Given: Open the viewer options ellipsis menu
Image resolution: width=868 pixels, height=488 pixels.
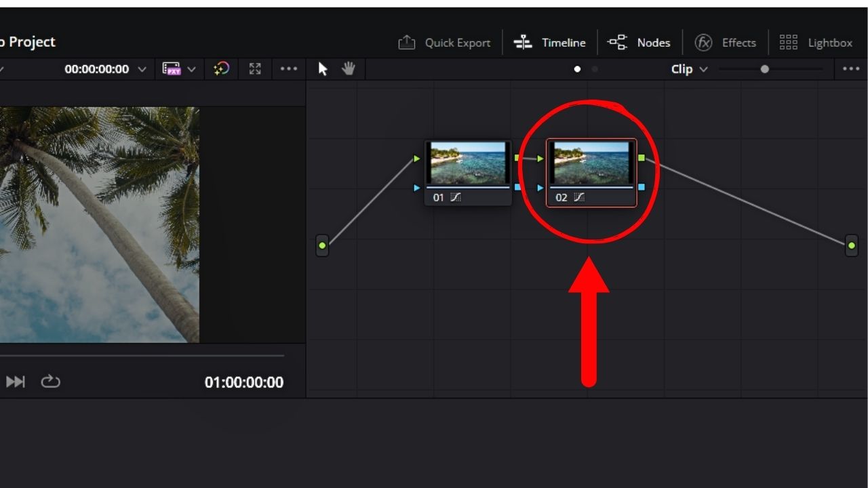Looking at the screenshot, I should (290, 68).
